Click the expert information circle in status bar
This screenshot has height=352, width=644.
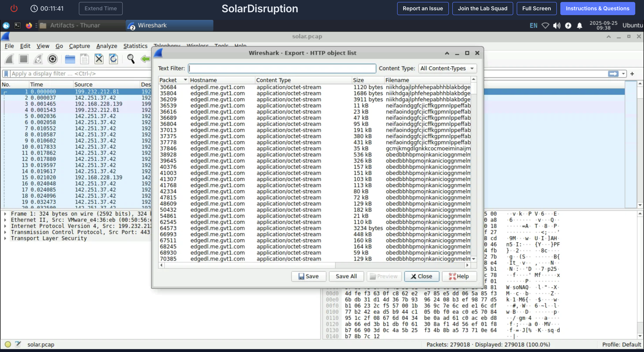click(8, 344)
